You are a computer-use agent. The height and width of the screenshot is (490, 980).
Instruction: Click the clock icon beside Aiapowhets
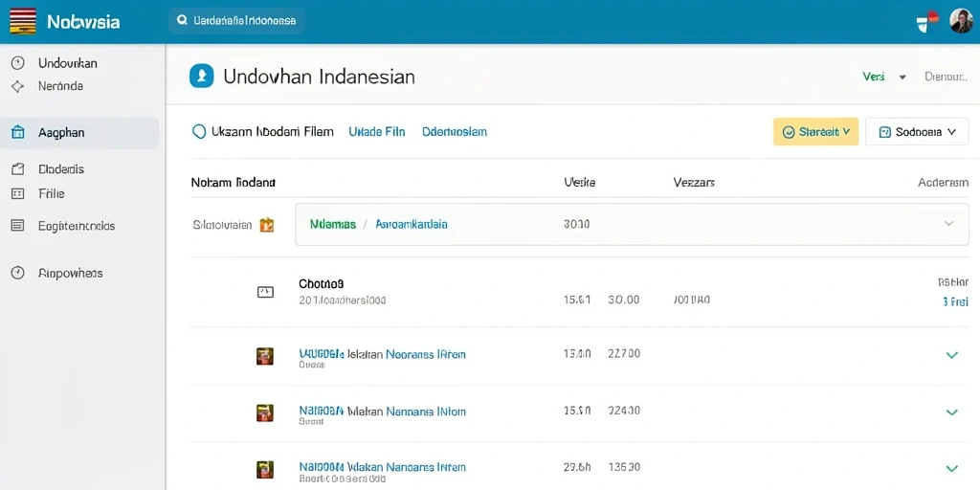pos(18,273)
